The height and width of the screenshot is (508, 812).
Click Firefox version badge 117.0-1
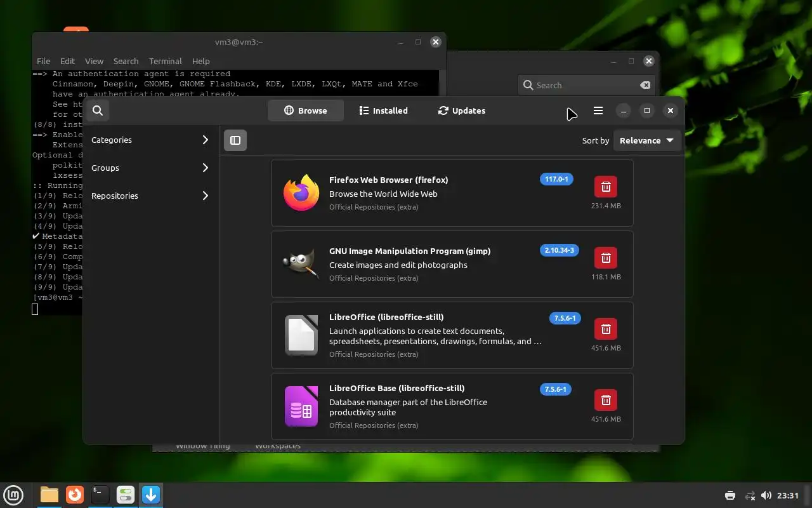(x=556, y=179)
